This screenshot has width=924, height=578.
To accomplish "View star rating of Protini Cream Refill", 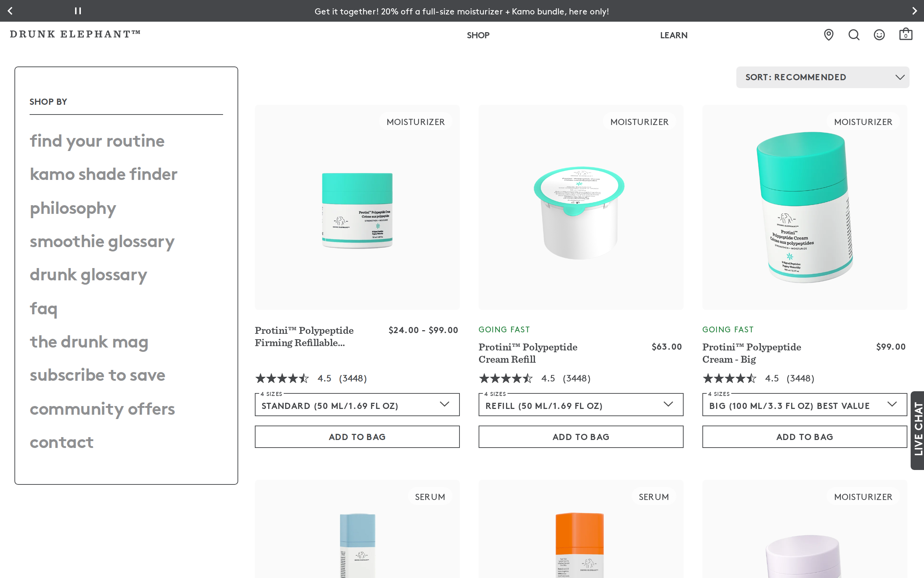I will pos(506,379).
